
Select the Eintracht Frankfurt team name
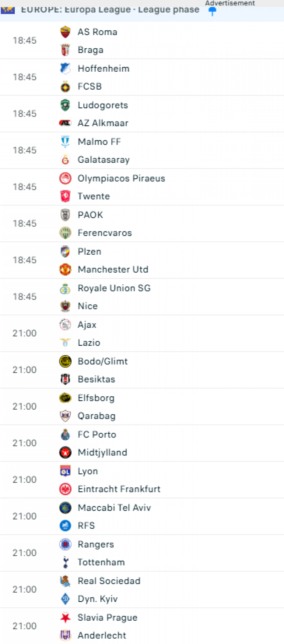119,489
